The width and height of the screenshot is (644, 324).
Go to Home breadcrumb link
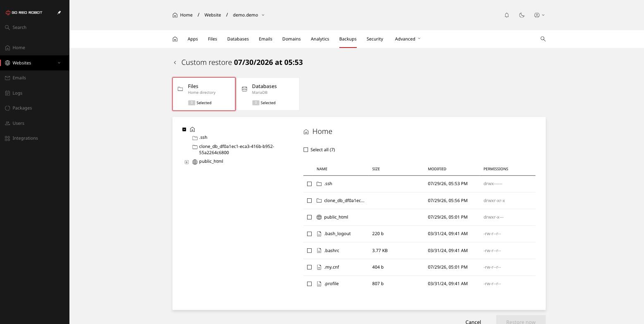tap(183, 15)
